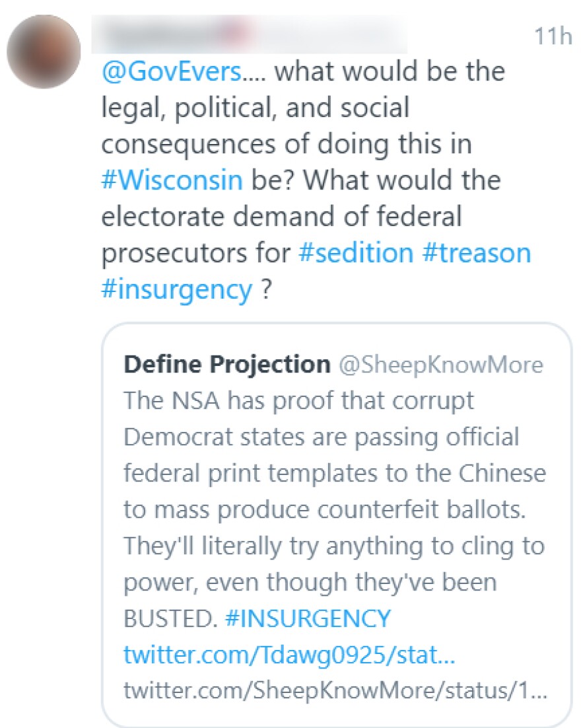Click the quoted tweet text about NSA proof
Viewport: 581px width, 728px height.
(298, 401)
